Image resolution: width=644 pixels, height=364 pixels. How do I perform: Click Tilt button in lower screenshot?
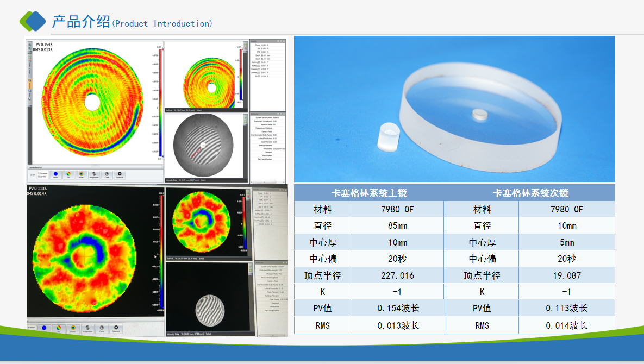click(59, 329)
